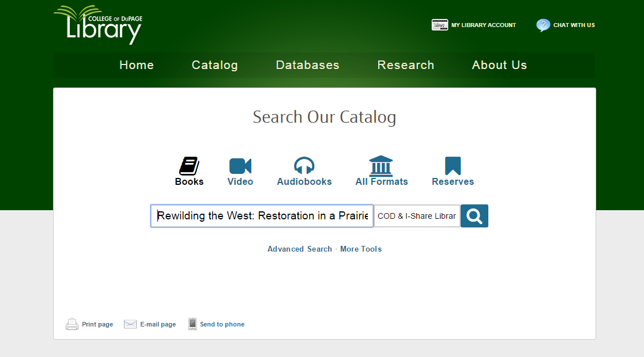Click the phone icon to send page
The image size is (644, 357).
(x=193, y=324)
